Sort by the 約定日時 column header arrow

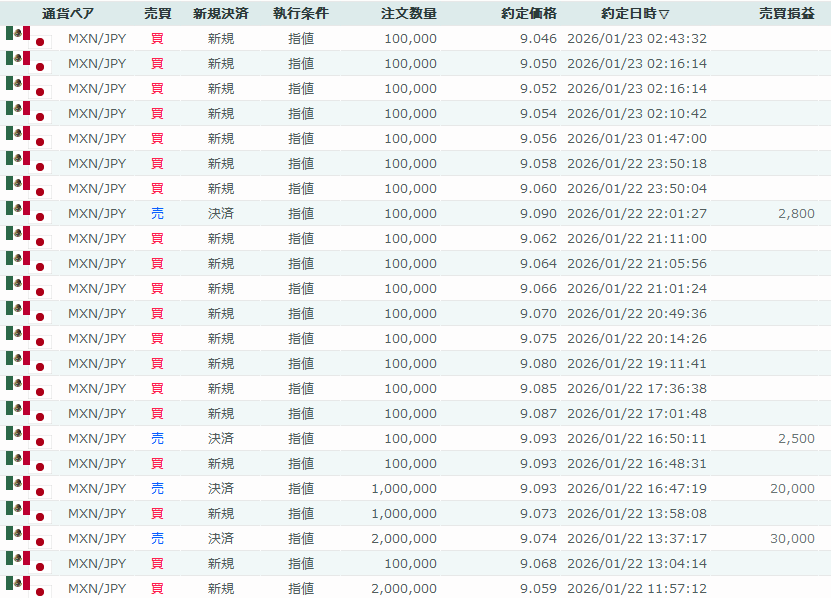click(665, 14)
